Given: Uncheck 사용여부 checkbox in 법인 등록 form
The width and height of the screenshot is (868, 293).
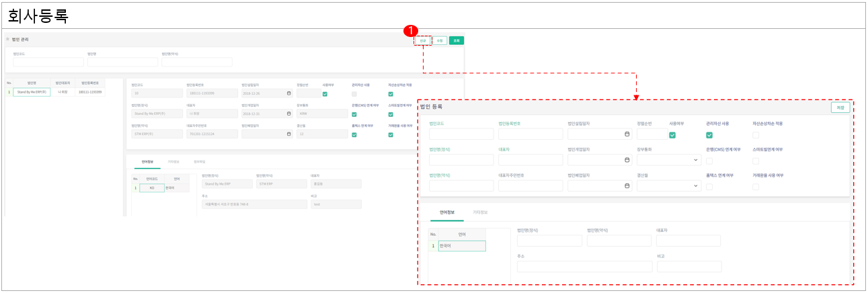Looking at the screenshot, I should point(672,135).
